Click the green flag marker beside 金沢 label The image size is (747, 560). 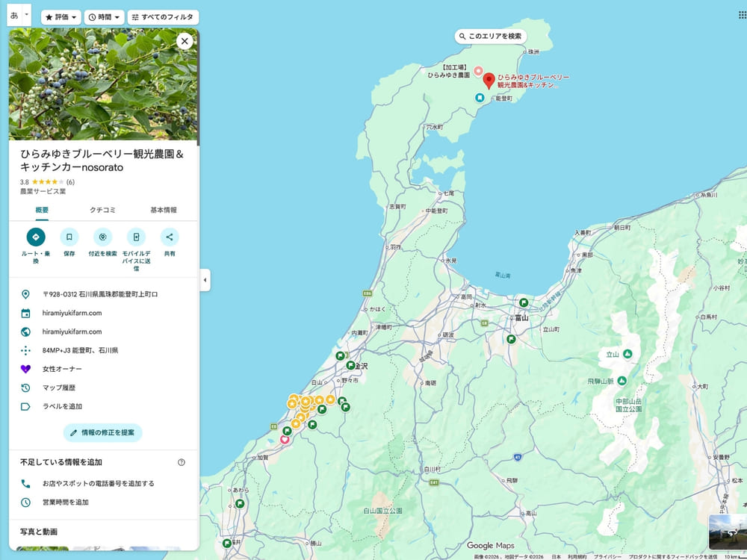click(x=350, y=365)
